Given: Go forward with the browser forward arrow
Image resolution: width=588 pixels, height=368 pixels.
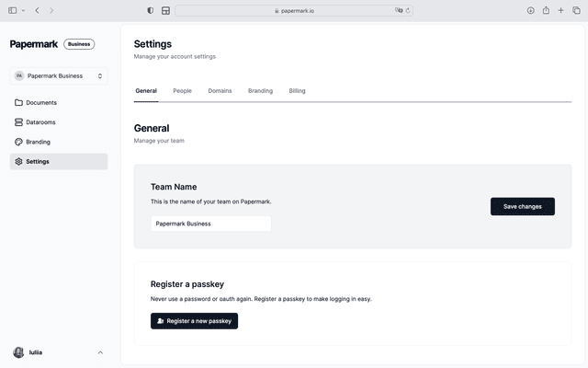Looking at the screenshot, I should (51, 10).
